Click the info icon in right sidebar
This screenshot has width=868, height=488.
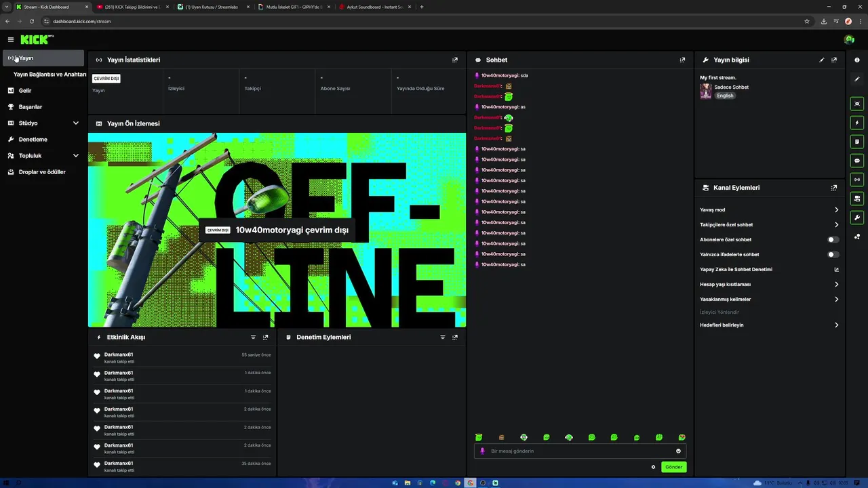click(x=857, y=60)
